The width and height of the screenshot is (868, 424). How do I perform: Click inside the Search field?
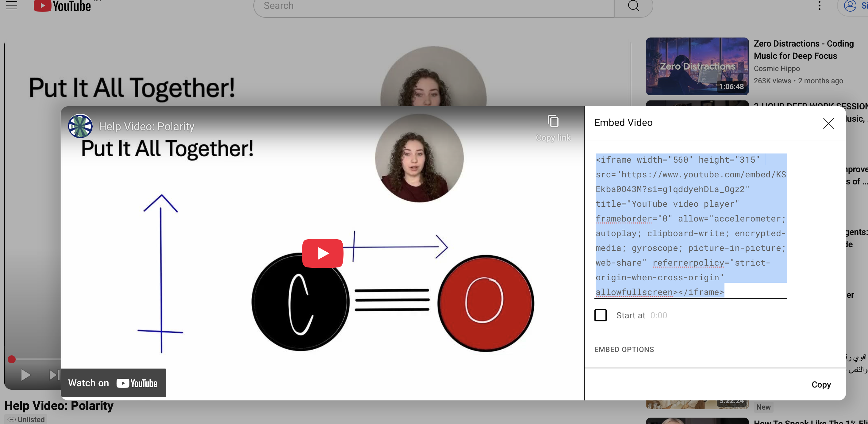(434, 6)
